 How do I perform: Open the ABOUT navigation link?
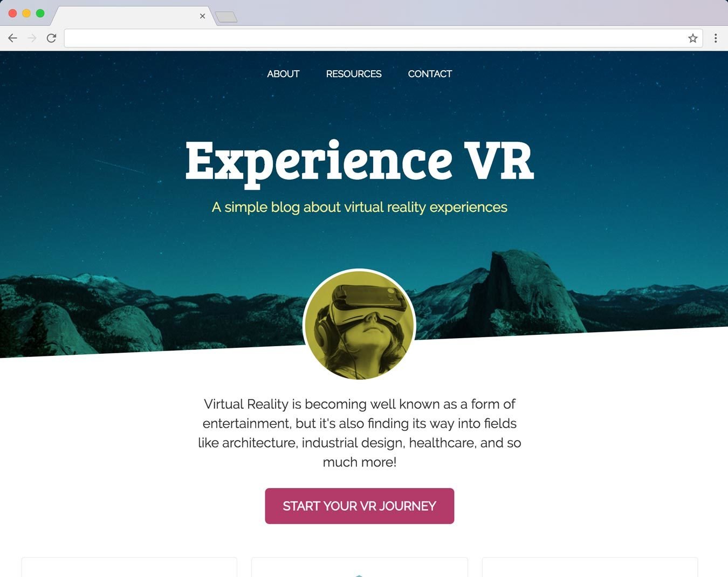coord(283,74)
